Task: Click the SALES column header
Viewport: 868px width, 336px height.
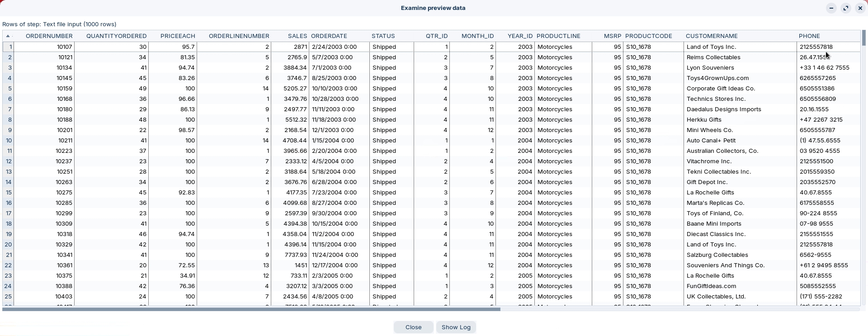Action: pyautogui.click(x=297, y=36)
